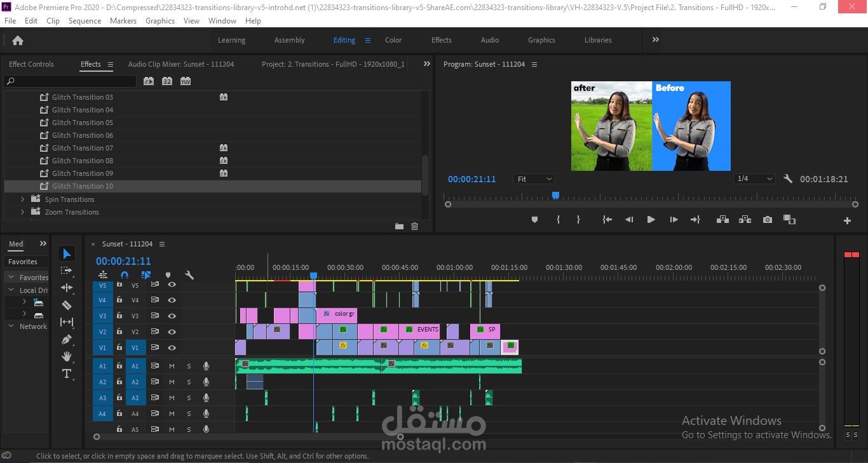This screenshot has height=463, width=868.
Task: Solo audio track A2
Action: click(189, 382)
